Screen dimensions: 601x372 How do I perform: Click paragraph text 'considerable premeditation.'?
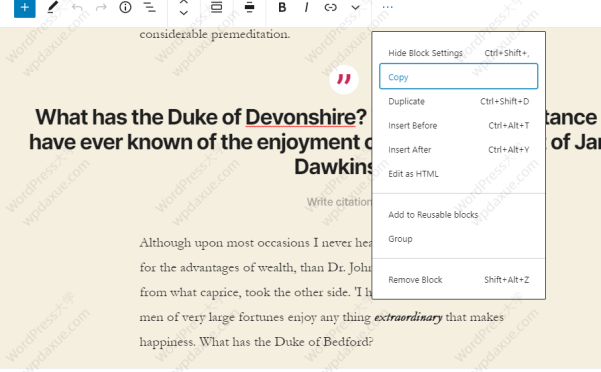tap(215, 34)
